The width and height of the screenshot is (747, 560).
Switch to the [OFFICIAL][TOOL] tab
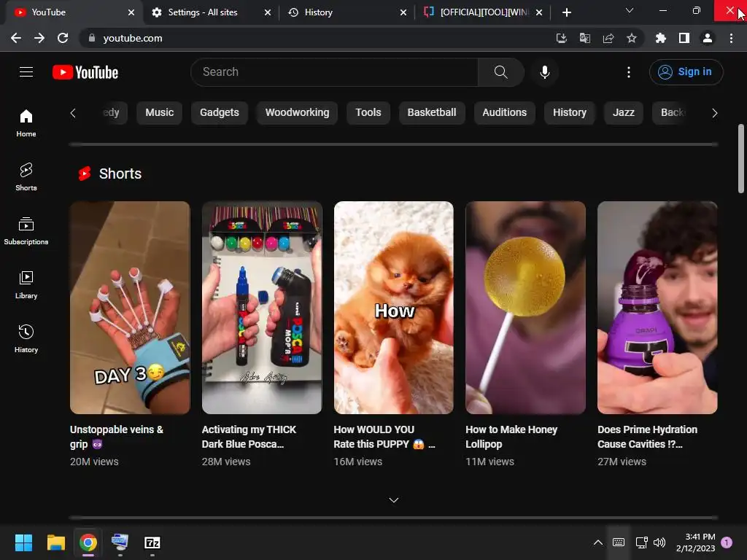(x=483, y=12)
